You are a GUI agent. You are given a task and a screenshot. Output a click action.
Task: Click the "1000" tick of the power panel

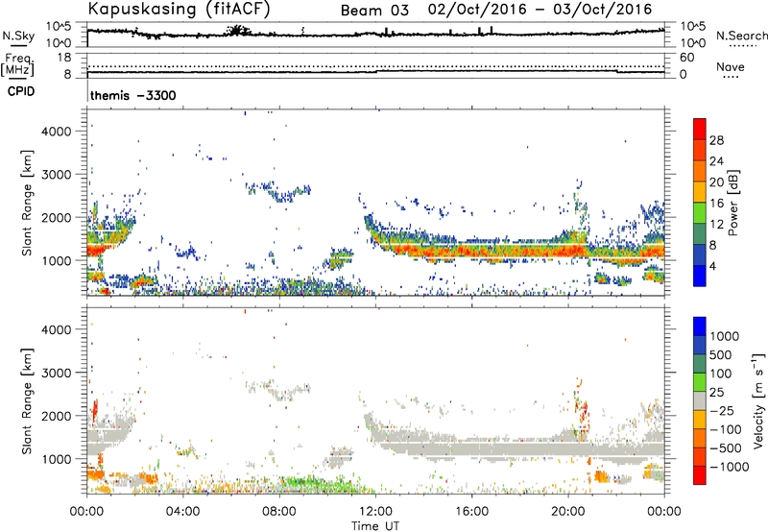tap(57, 260)
